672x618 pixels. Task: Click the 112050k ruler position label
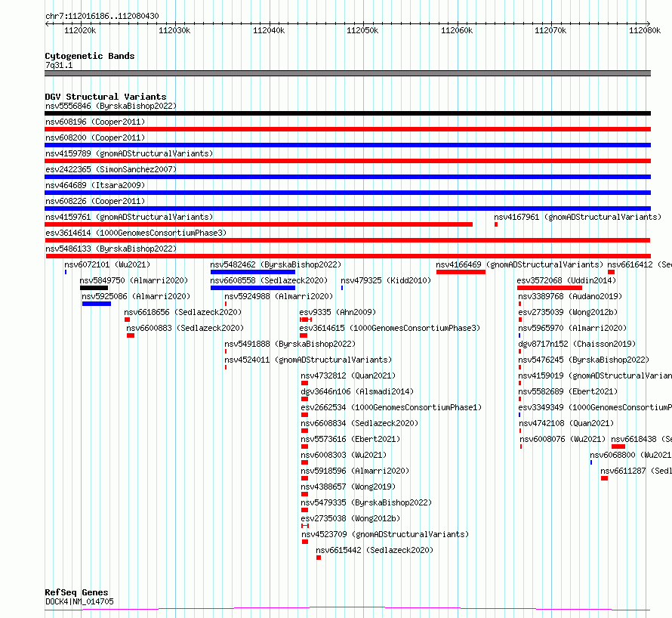[362, 30]
